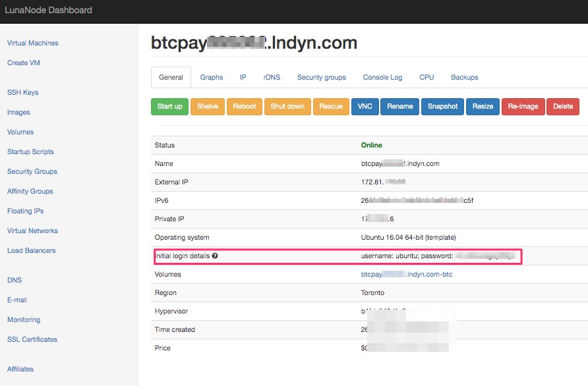This screenshot has width=588, height=386.
Task: Switch to the Security groups tab
Action: 322,77
